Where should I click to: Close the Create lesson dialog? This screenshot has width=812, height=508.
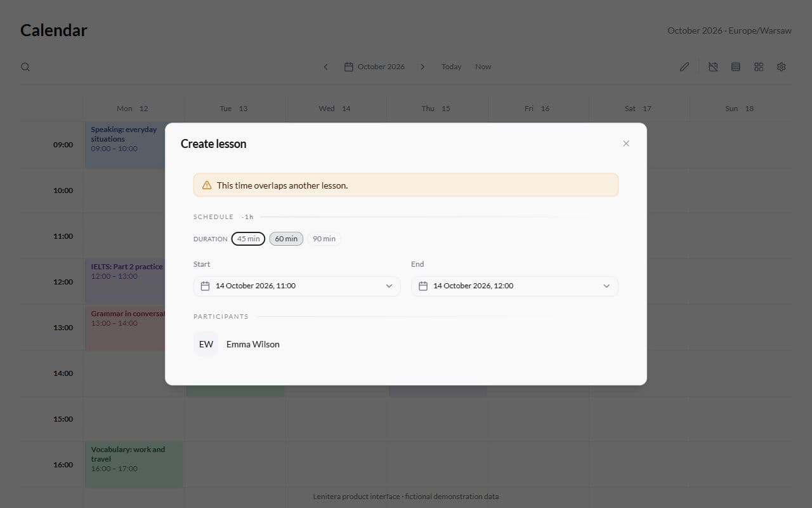[626, 144]
